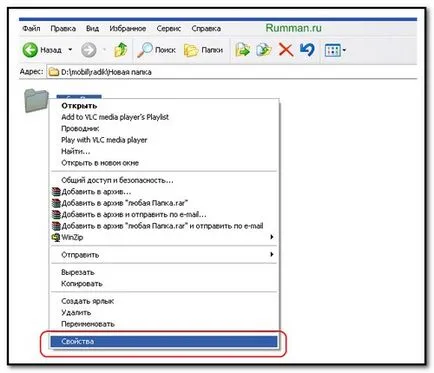The width and height of the screenshot is (434, 373).
Task: Open the Избранное menu
Action: [x=128, y=29]
